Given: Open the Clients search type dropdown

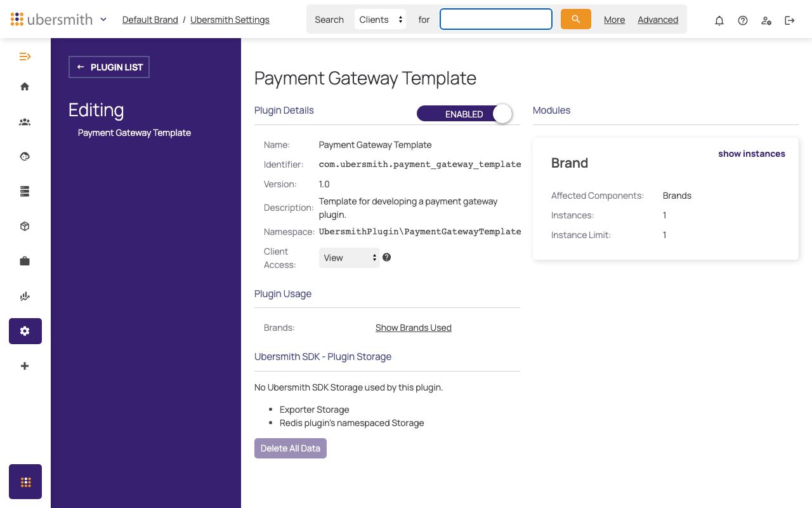Looking at the screenshot, I should tap(380, 20).
